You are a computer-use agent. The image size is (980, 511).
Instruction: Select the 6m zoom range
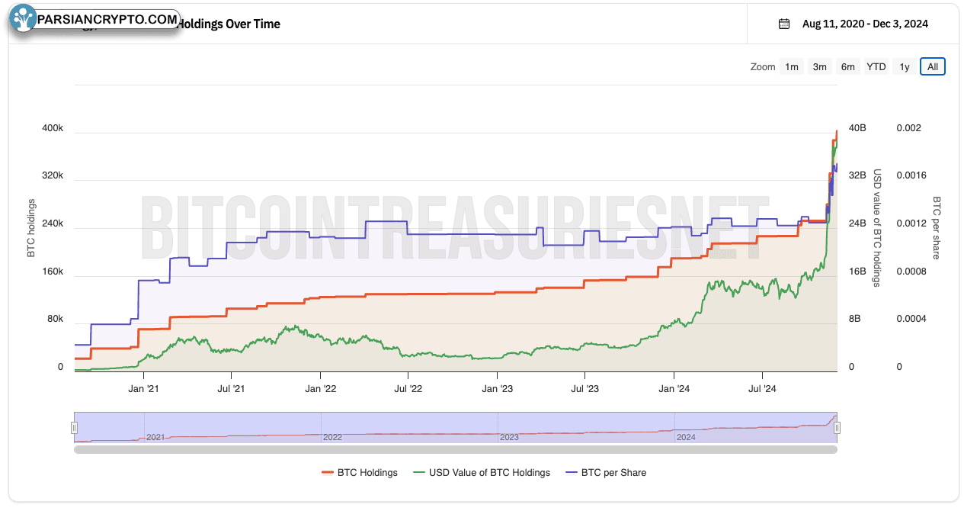(x=847, y=67)
